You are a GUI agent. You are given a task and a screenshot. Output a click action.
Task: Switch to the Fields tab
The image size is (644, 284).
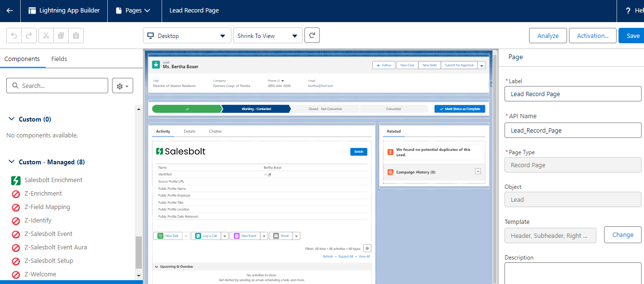[59, 59]
